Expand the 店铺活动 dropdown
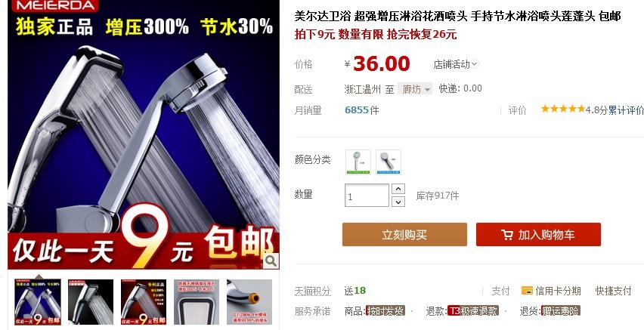This screenshot has width=644, height=330. coord(457,64)
